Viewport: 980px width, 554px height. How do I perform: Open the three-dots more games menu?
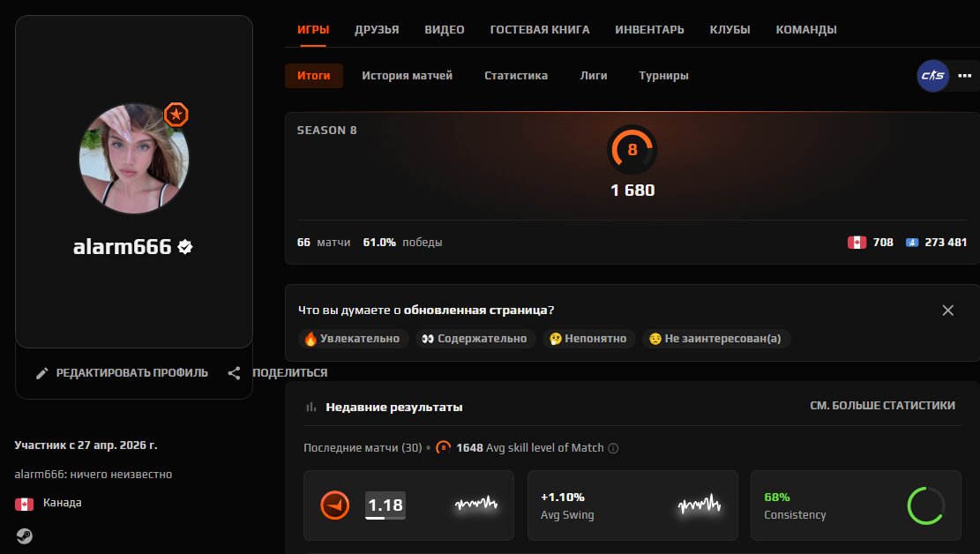(964, 76)
